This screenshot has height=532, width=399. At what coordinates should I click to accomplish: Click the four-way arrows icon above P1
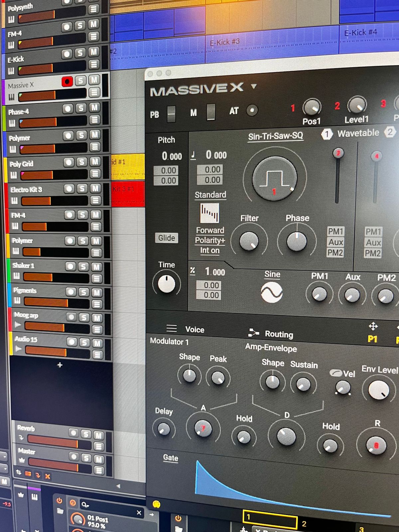coord(373,327)
